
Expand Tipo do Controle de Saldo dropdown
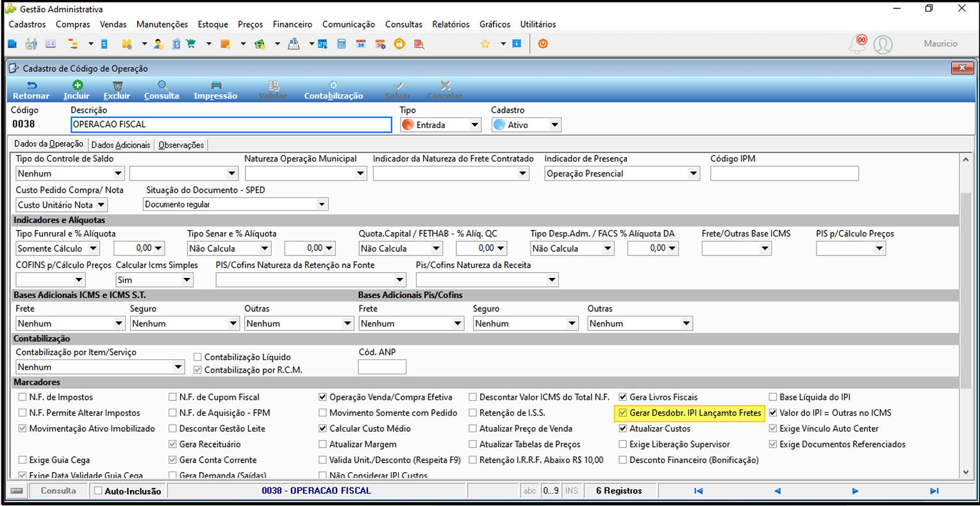[70, 174]
